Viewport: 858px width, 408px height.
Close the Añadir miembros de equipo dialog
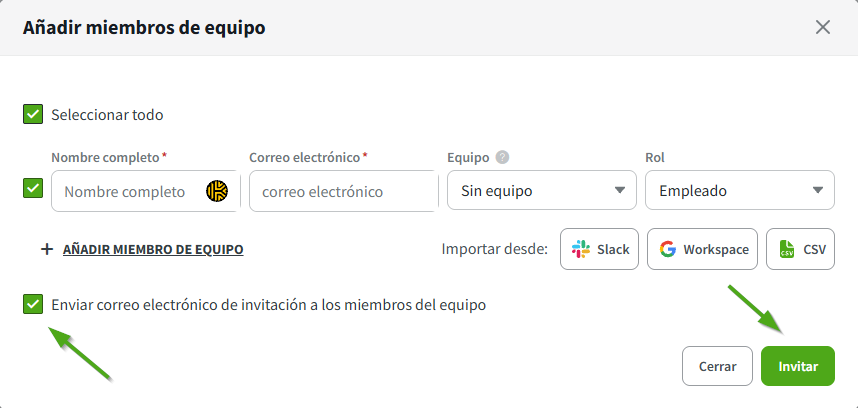(x=823, y=27)
